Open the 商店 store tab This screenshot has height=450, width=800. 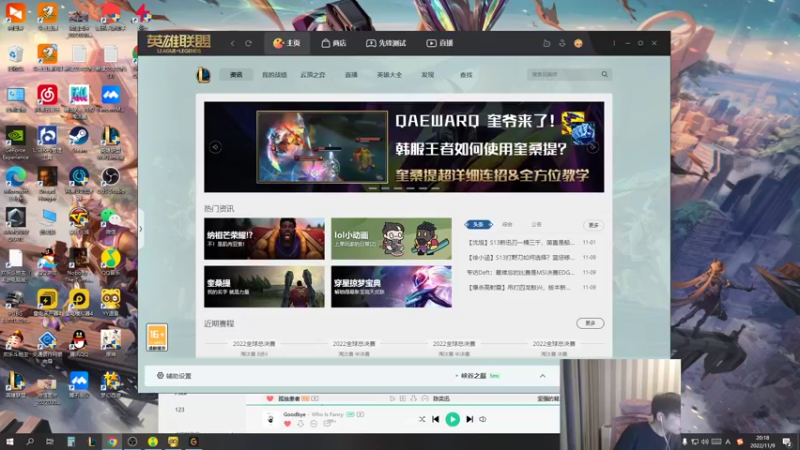click(334, 43)
